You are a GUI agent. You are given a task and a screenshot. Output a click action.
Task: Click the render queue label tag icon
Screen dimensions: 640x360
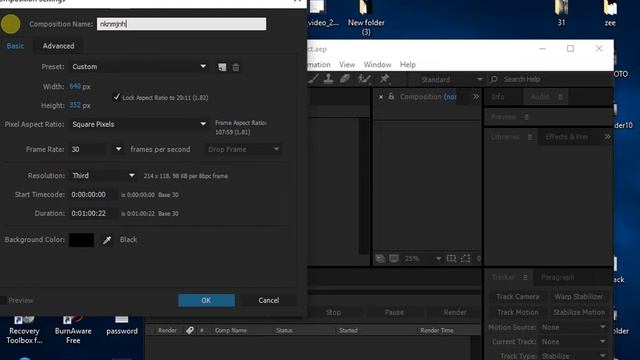tap(190, 330)
